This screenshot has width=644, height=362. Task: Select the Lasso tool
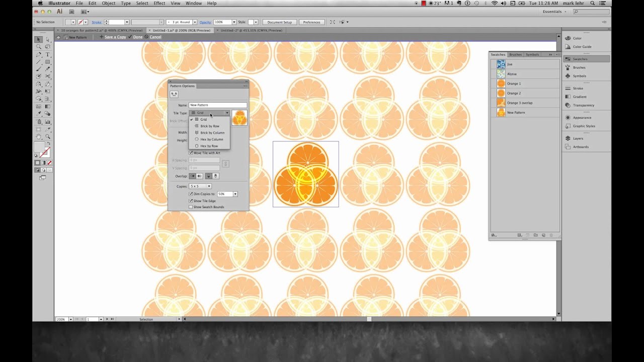coord(48,47)
